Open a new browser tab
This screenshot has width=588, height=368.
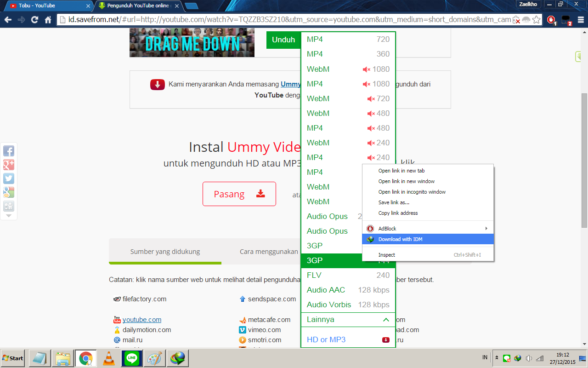(191, 6)
